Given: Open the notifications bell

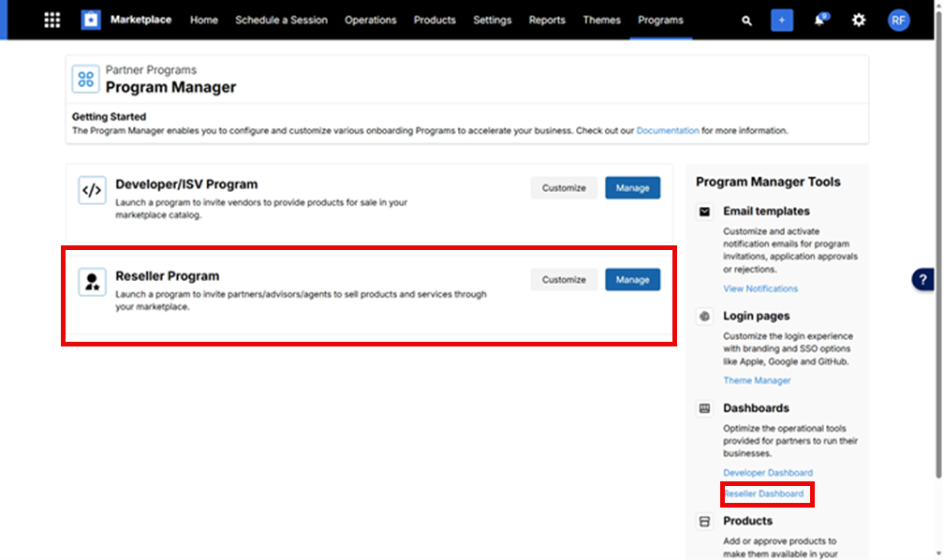Looking at the screenshot, I should (819, 20).
